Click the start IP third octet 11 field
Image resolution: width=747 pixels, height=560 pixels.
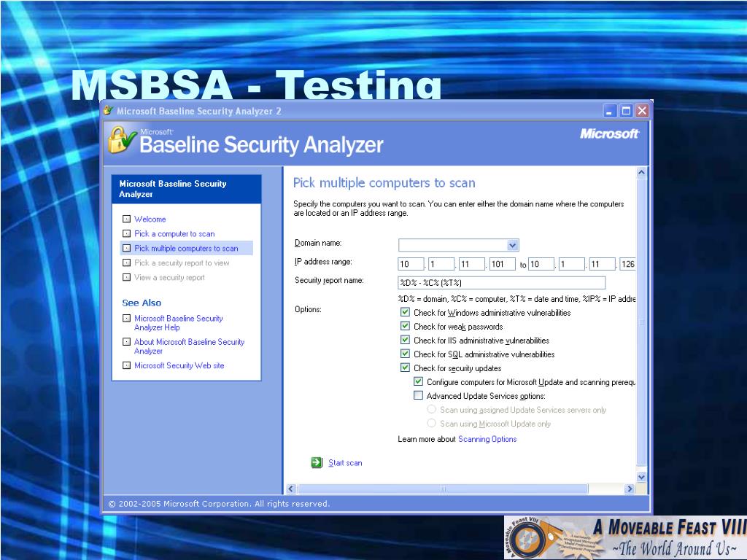pyautogui.click(x=472, y=264)
